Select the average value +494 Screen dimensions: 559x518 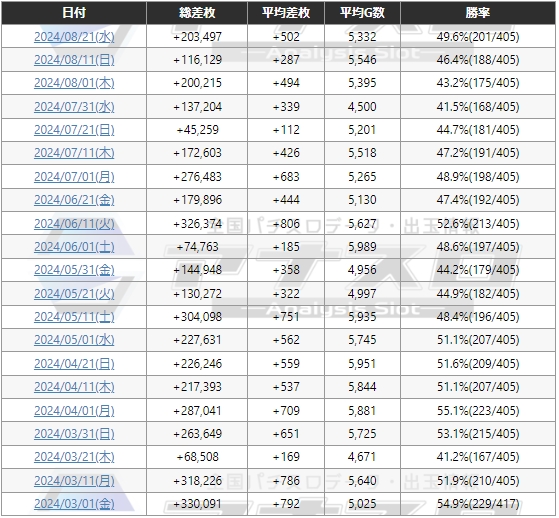click(286, 83)
